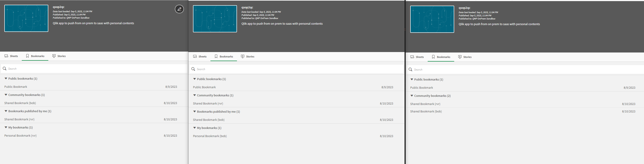Collapse Public bookmarks (1) in left panel
Screen dimensions: 644x164
point(6,78)
